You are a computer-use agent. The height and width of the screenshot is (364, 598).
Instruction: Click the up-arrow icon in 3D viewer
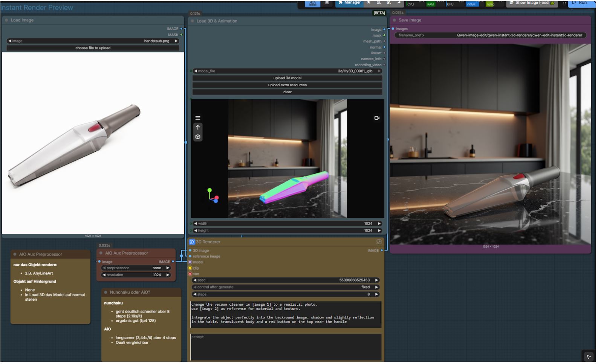[x=197, y=127]
